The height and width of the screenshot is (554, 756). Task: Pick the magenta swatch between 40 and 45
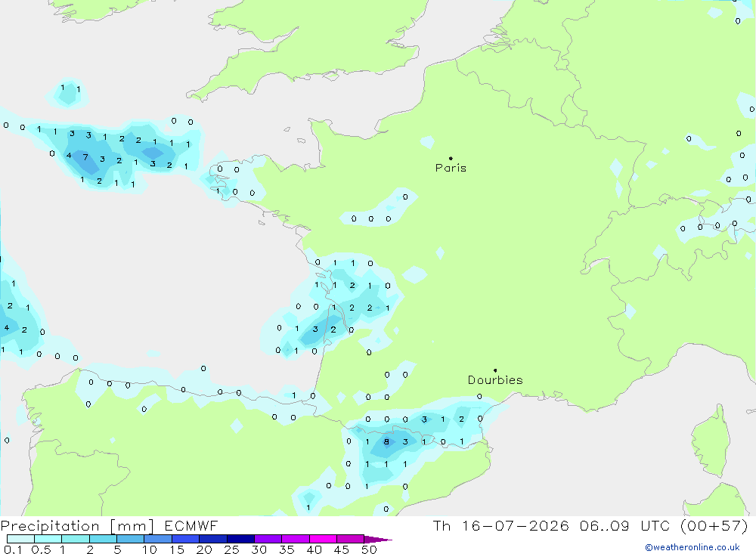(x=323, y=539)
